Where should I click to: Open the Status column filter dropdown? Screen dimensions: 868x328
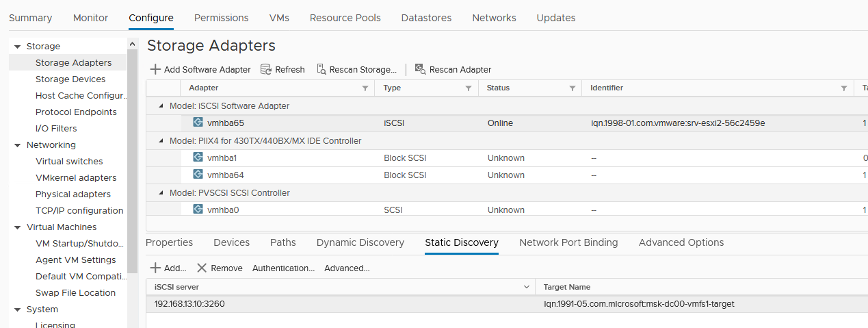(x=572, y=88)
